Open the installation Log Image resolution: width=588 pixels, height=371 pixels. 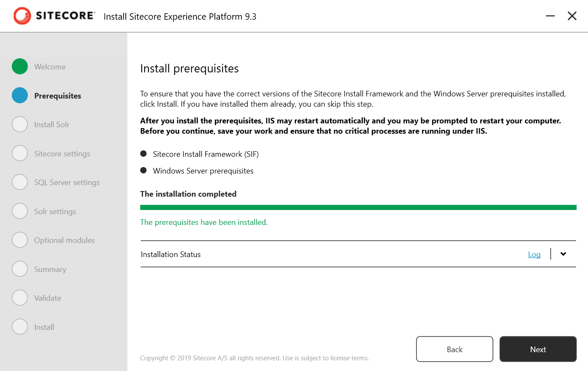[534, 254]
